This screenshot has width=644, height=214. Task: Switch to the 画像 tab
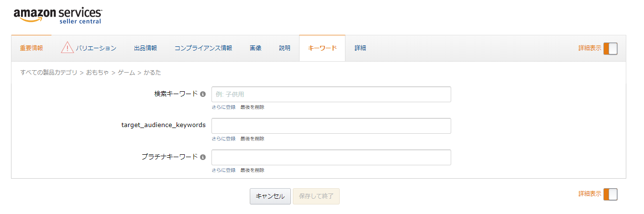255,48
